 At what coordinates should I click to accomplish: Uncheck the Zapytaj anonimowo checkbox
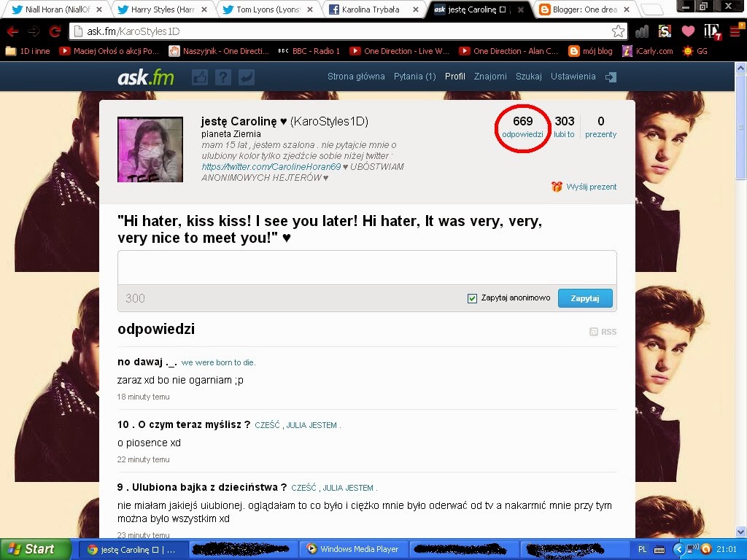472,298
